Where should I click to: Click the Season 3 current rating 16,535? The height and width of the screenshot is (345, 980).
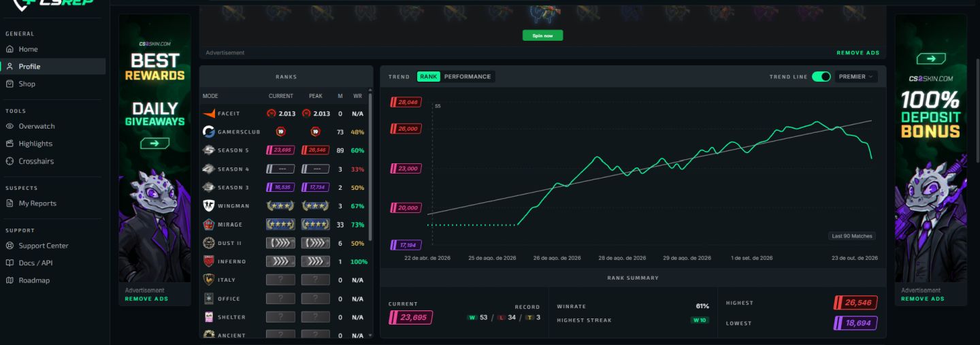[280, 187]
